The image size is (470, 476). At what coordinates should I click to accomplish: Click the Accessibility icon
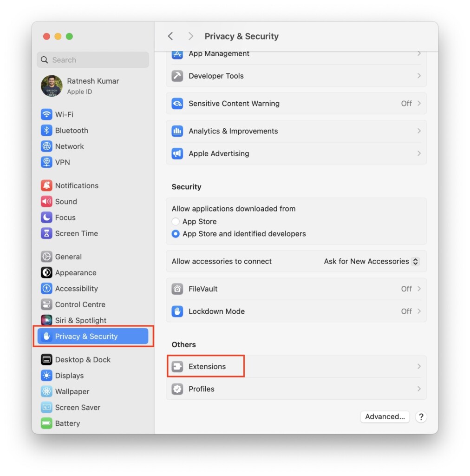(x=46, y=289)
